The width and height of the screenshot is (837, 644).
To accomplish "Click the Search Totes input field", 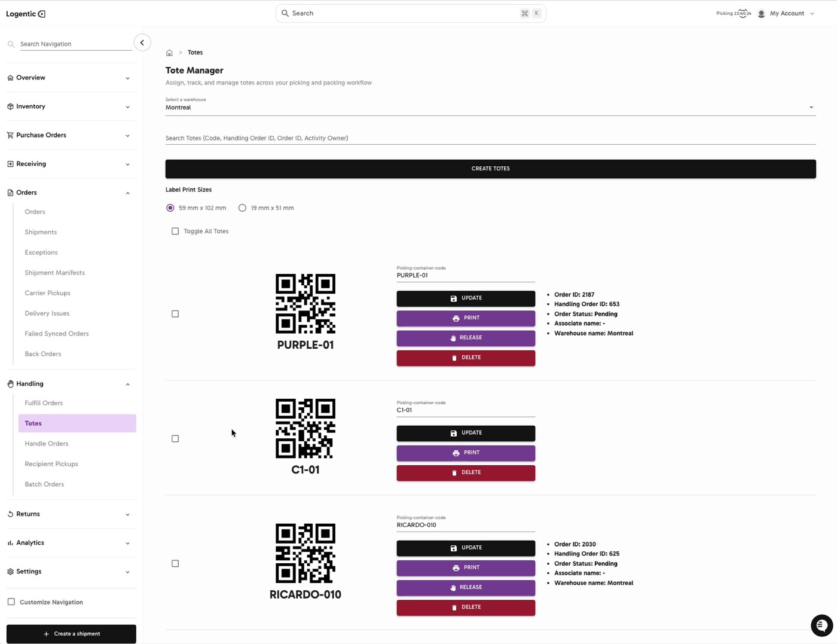I will 490,138.
